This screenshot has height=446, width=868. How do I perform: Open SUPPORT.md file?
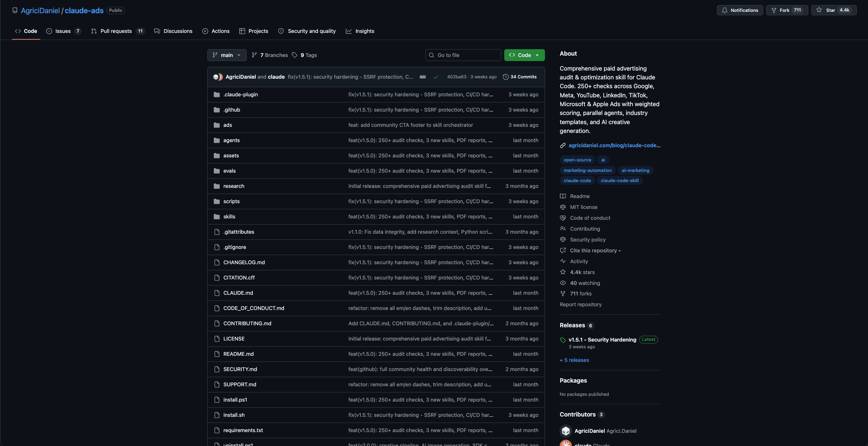[240, 384]
